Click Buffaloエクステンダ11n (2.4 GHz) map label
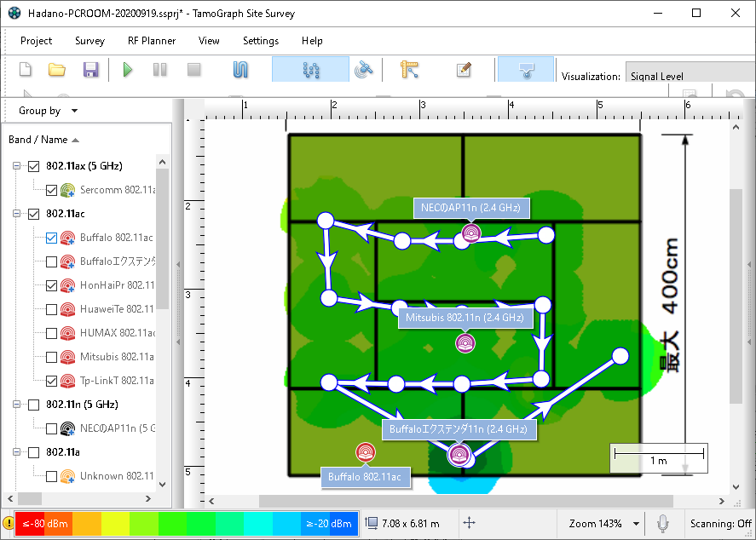Viewport: 756px width, 540px height. (459, 429)
